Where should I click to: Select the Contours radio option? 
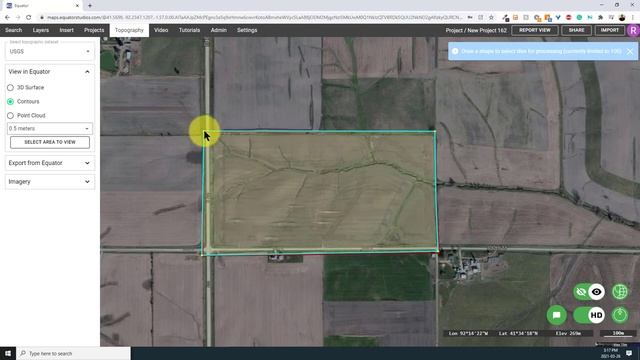click(10, 102)
